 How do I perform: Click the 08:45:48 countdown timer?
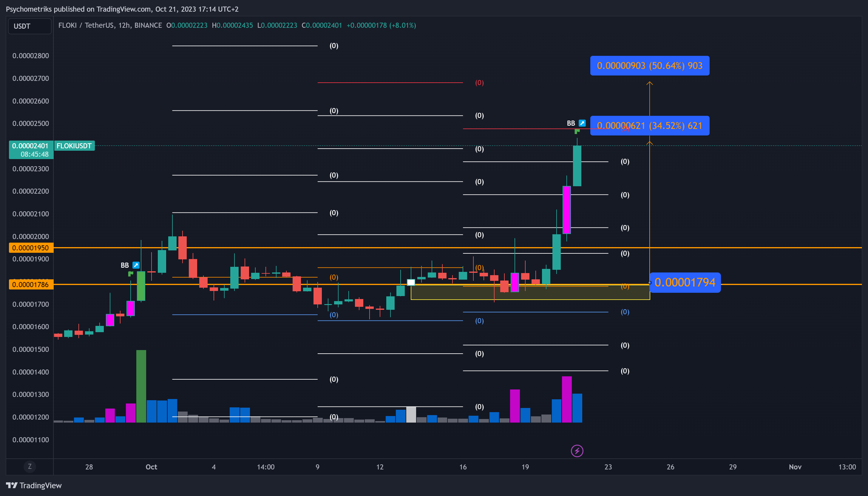[34, 154]
